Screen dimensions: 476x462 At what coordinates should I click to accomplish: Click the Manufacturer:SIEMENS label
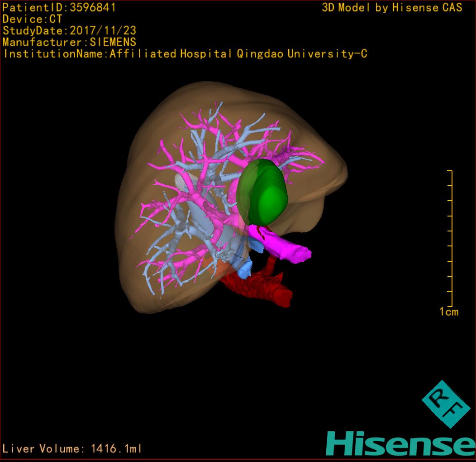pyautogui.click(x=69, y=42)
